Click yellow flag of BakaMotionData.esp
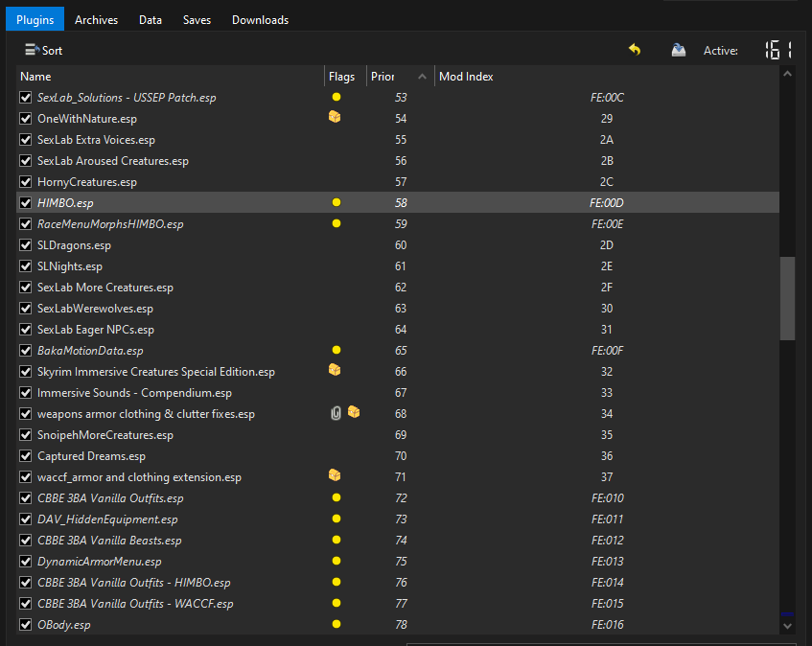Screen dimensions: 812x646 pyautogui.click(x=336, y=350)
